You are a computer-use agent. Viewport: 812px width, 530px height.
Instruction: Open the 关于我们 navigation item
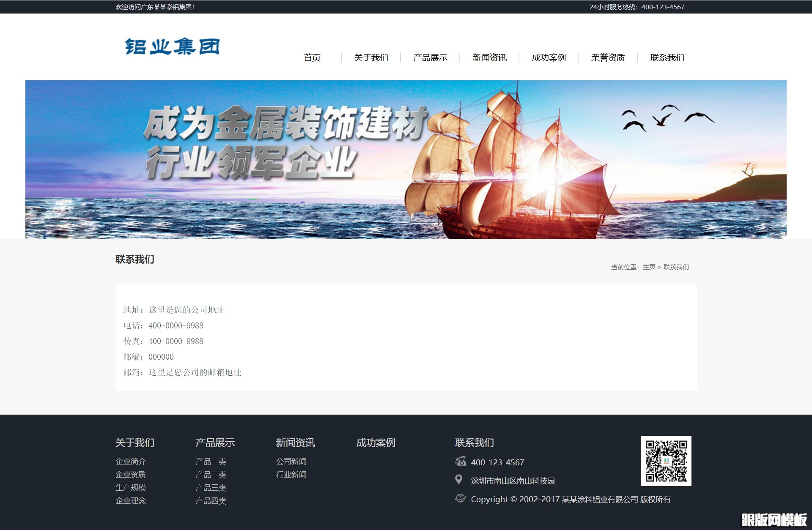[371, 57]
